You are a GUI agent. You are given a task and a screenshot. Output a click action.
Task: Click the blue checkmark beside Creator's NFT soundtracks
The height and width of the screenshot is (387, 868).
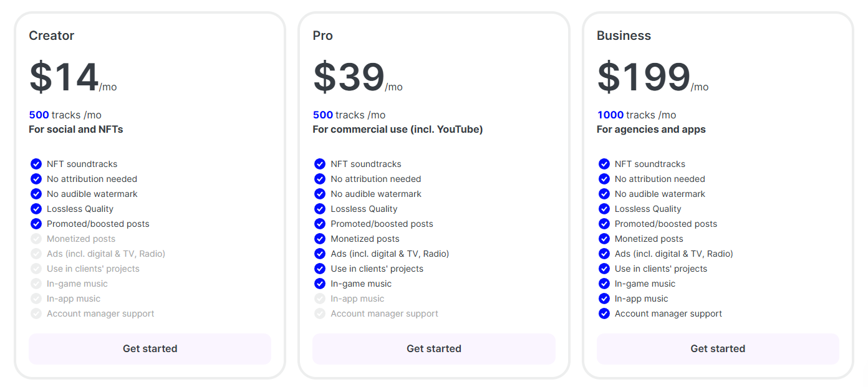(x=36, y=164)
